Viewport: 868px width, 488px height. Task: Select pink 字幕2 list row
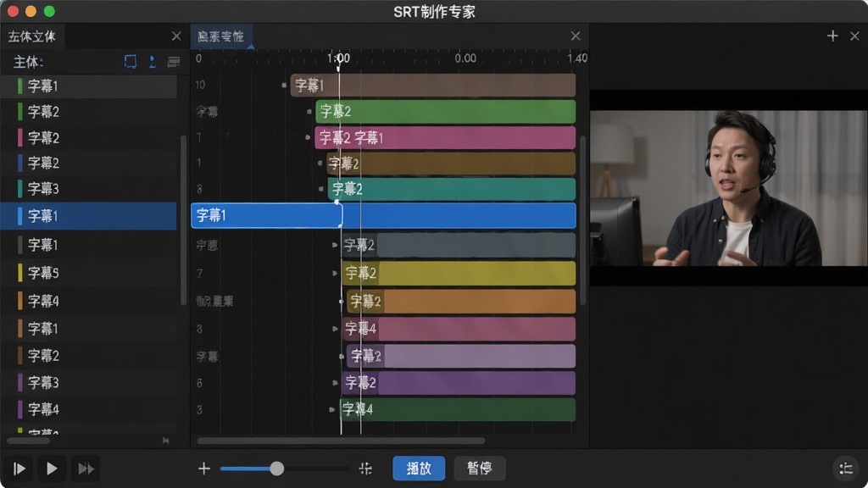[88, 138]
